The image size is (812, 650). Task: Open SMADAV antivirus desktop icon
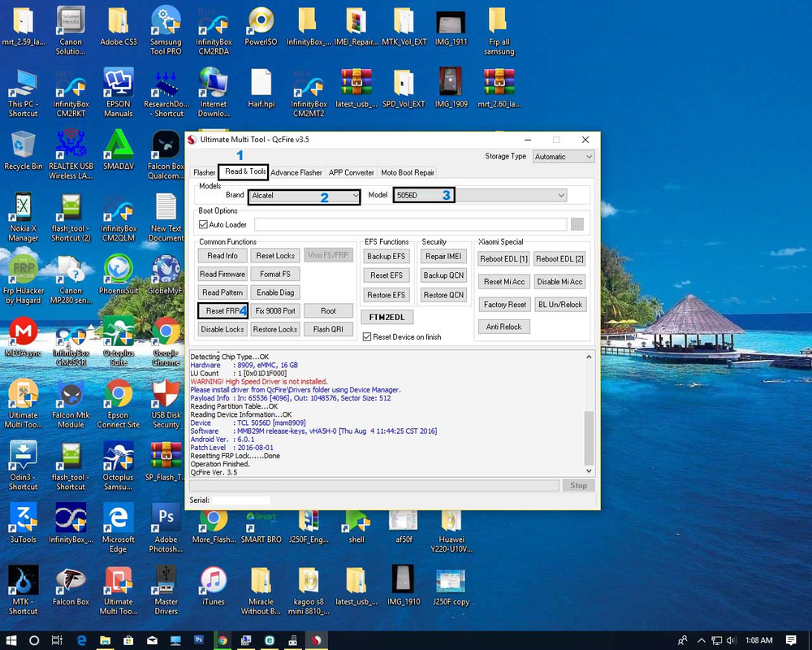point(118,150)
